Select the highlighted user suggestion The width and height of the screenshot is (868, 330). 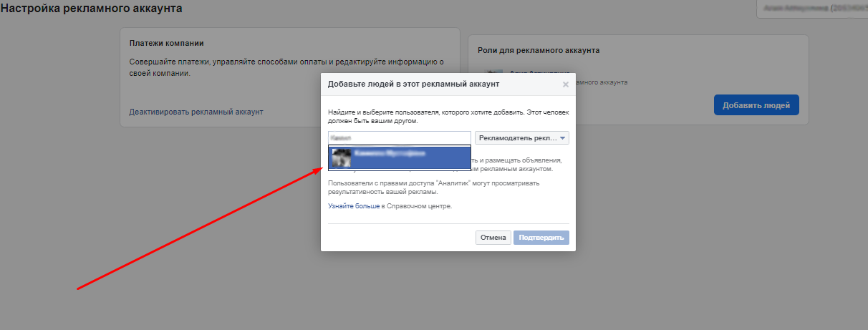point(399,157)
